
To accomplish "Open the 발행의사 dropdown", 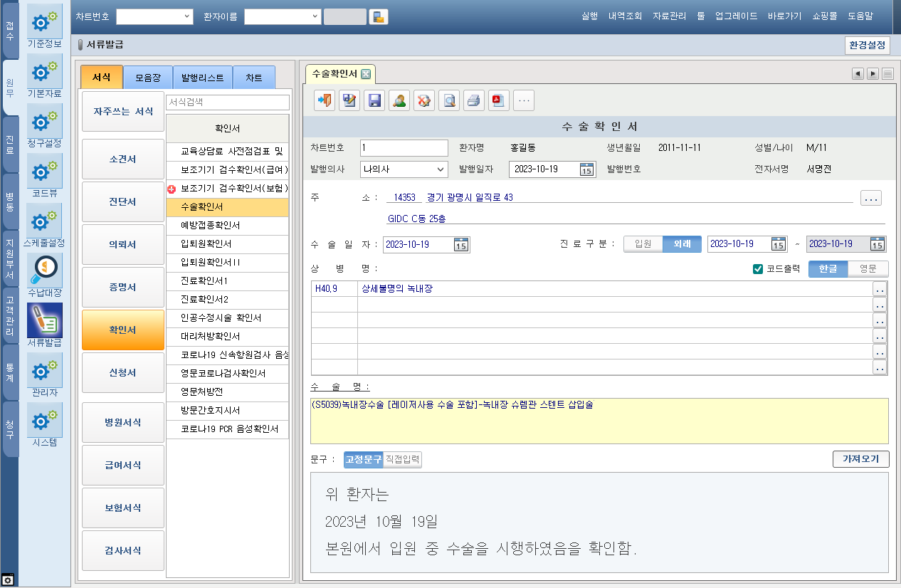I will coord(440,169).
